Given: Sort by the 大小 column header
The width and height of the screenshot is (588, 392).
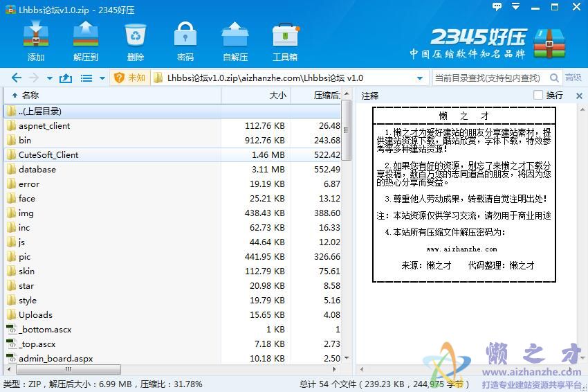Looking at the screenshot, I should (x=256, y=96).
